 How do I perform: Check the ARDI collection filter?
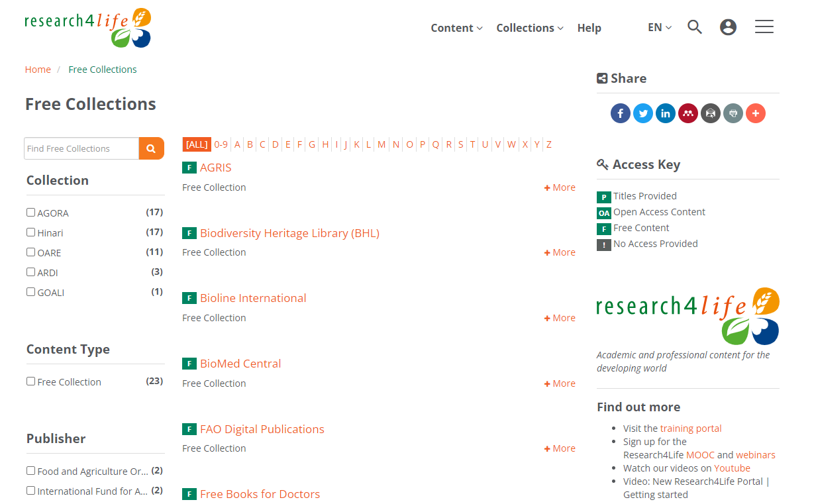point(30,272)
